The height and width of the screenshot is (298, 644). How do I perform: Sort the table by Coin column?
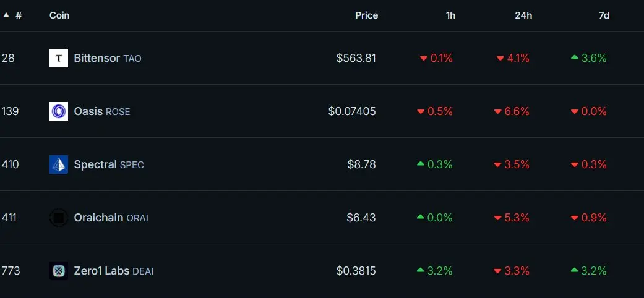(x=59, y=15)
